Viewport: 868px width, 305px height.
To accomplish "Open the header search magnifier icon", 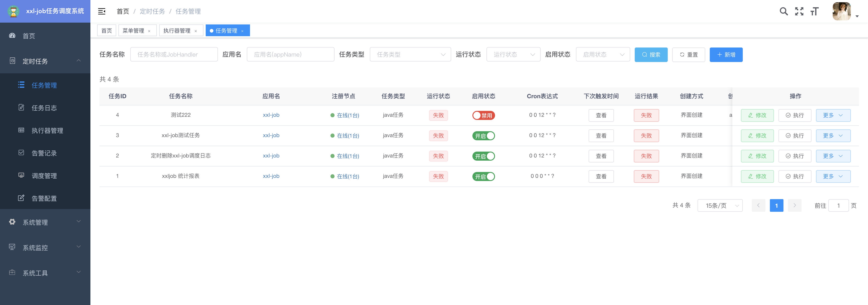I will click(783, 12).
